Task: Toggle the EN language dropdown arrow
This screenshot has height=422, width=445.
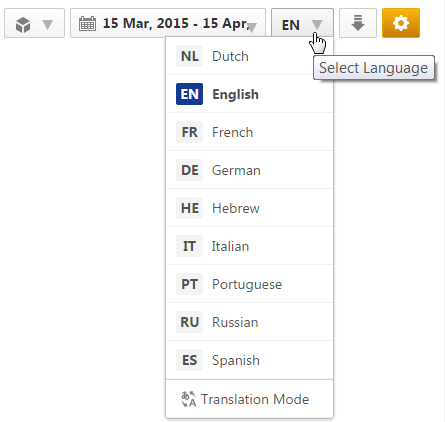Action: [317, 24]
